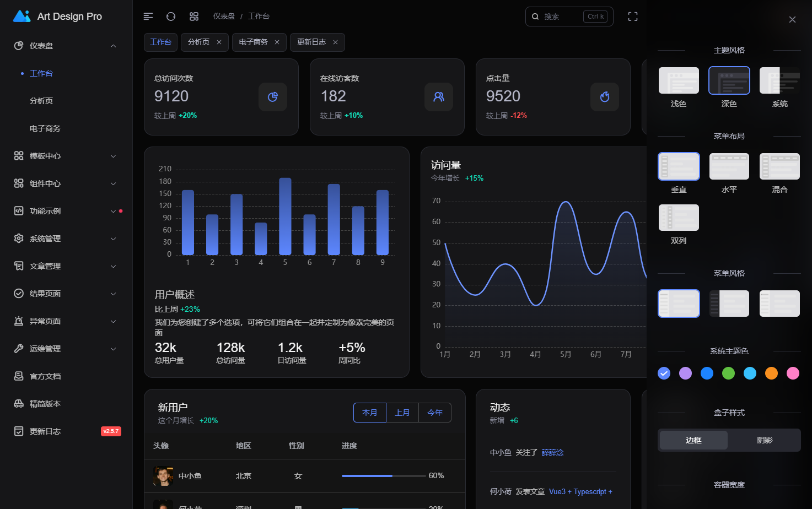Collapse the 仪表盘 sidebar group
Image resolution: width=812 pixels, height=509 pixels.
[x=113, y=46]
